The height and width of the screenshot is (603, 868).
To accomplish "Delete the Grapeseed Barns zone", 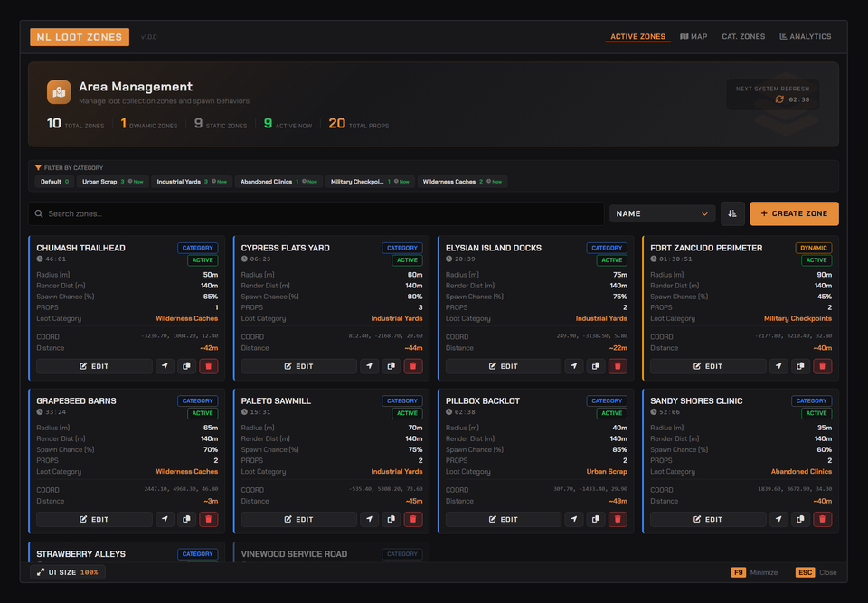I will 209,519.
